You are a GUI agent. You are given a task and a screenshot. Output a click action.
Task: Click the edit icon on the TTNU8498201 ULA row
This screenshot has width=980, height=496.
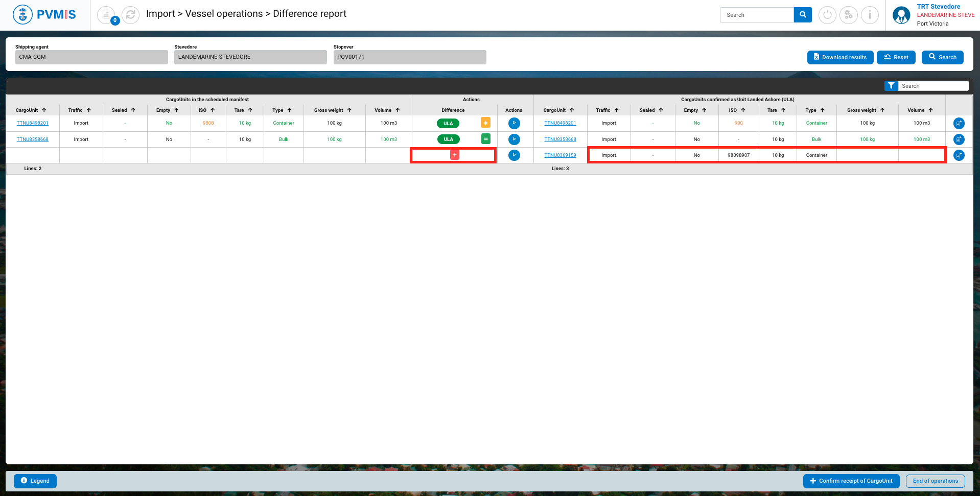pos(959,123)
